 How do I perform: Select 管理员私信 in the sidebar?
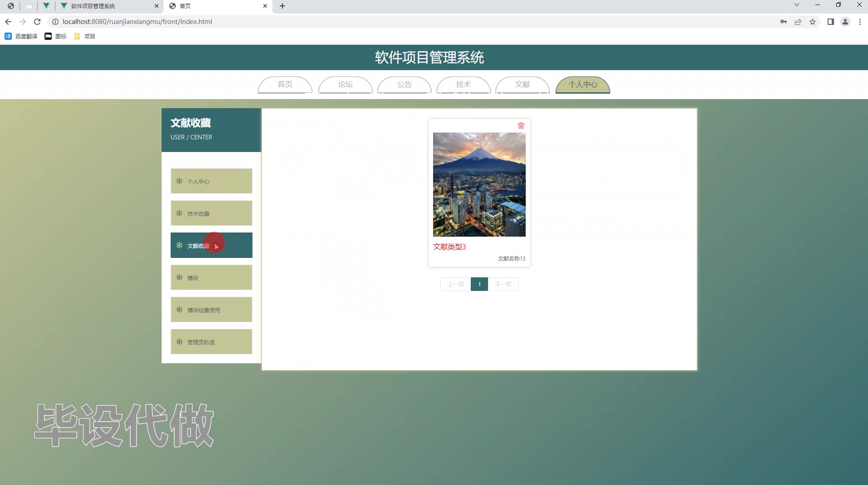click(211, 342)
